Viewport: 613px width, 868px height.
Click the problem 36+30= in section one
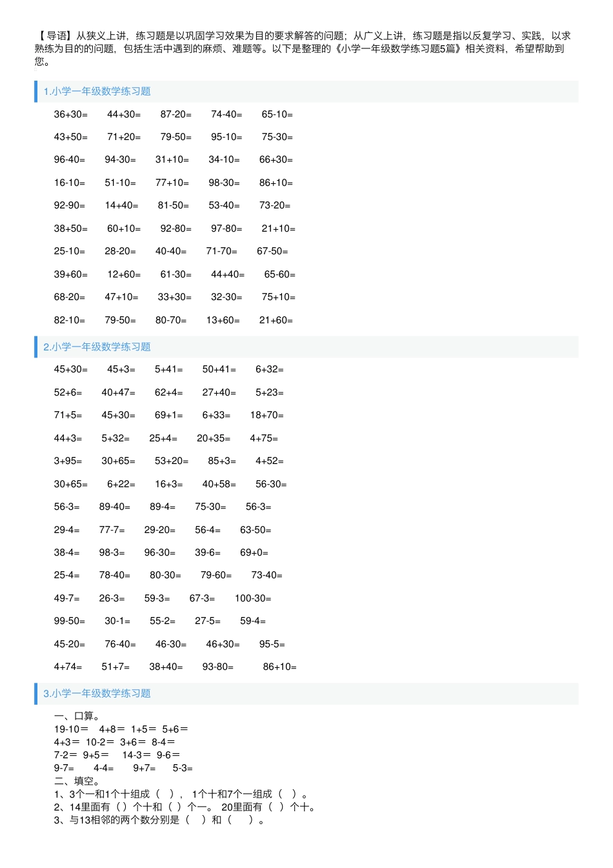[71, 114]
